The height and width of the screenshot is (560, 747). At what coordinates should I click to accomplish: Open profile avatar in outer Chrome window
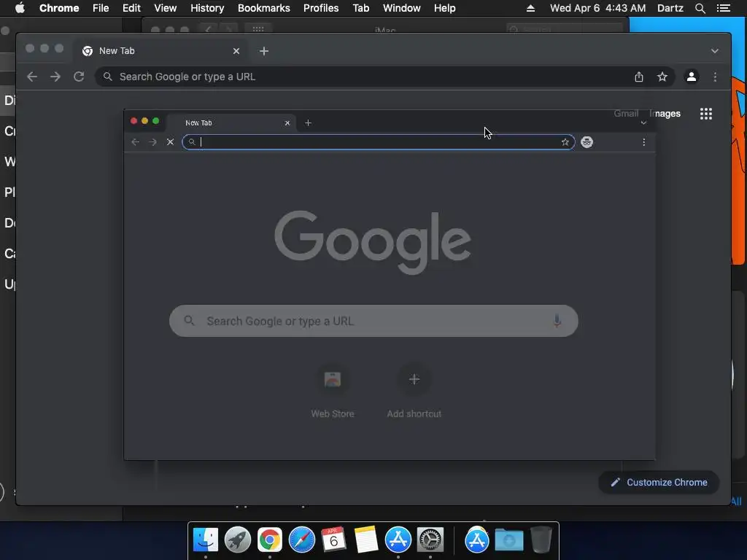point(692,77)
